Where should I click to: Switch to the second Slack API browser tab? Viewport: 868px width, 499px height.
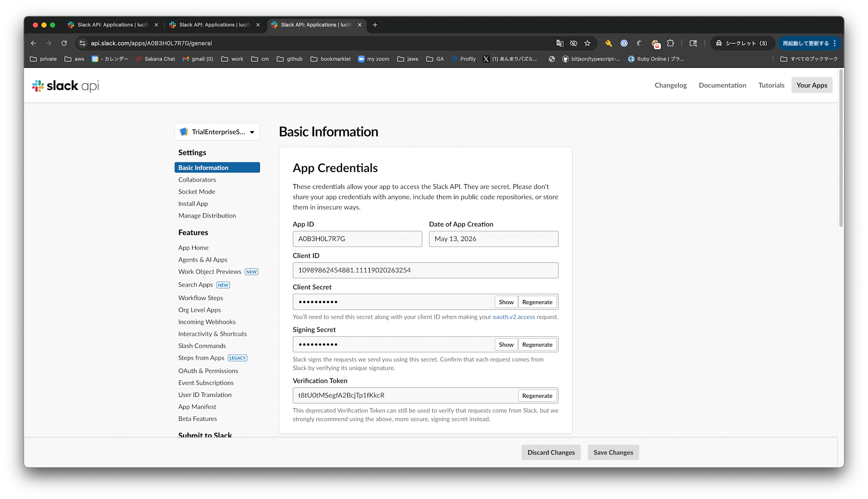(214, 25)
